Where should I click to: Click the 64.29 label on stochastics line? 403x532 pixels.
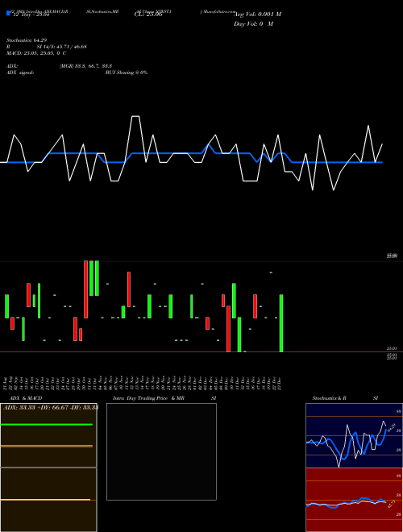point(392,428)
